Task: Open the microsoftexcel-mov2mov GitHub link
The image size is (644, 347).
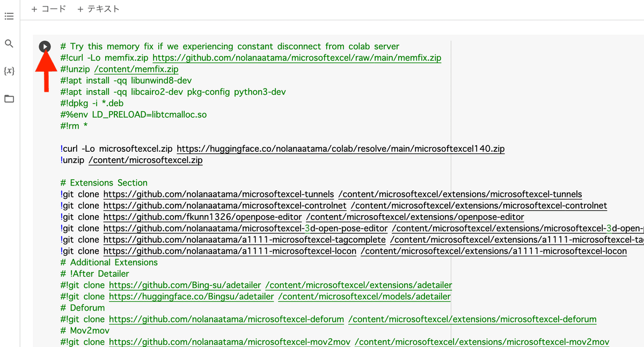Action: tap(230, 342)
